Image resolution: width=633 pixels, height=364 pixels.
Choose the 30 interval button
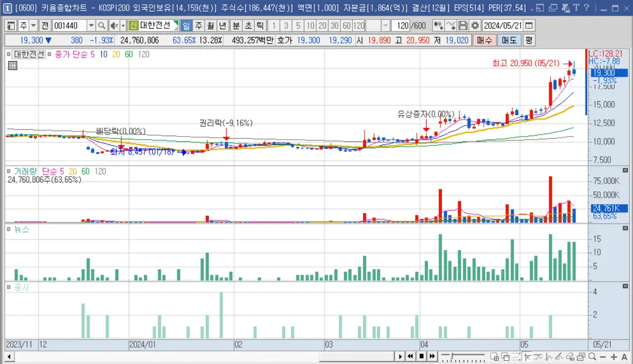pos(334,26)
